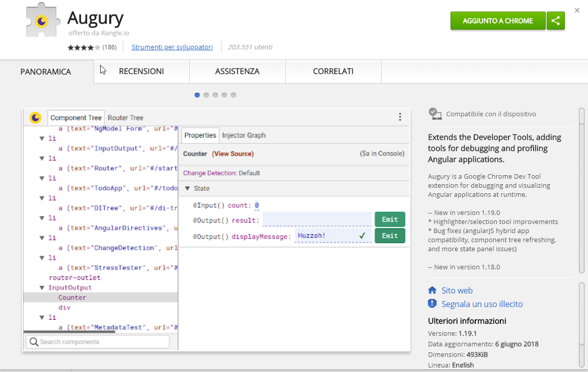Click Emit next to the result output
Viewport: 588px width, 372px height.
pyautogui.click(x=390, y=219)
